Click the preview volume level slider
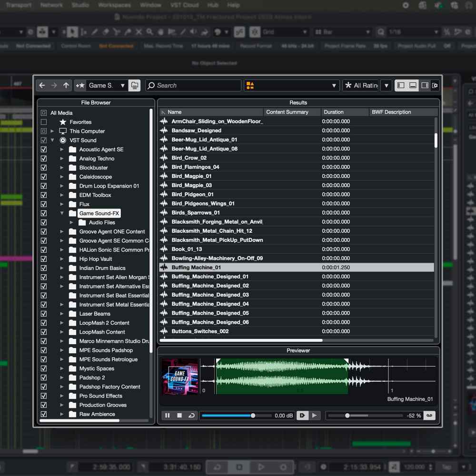Viewport: 476px width, 476px height. (x=253, y=416)
